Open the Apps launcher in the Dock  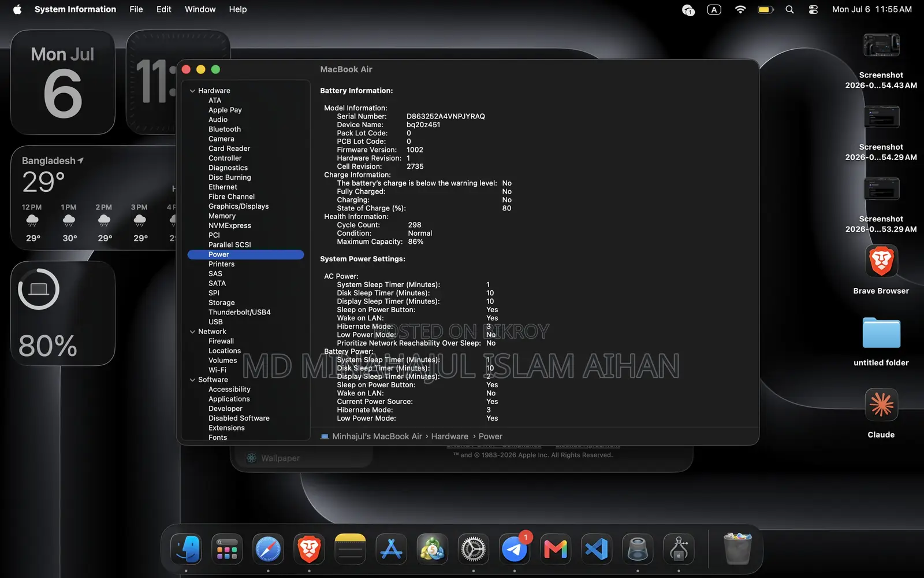[227, 549]
